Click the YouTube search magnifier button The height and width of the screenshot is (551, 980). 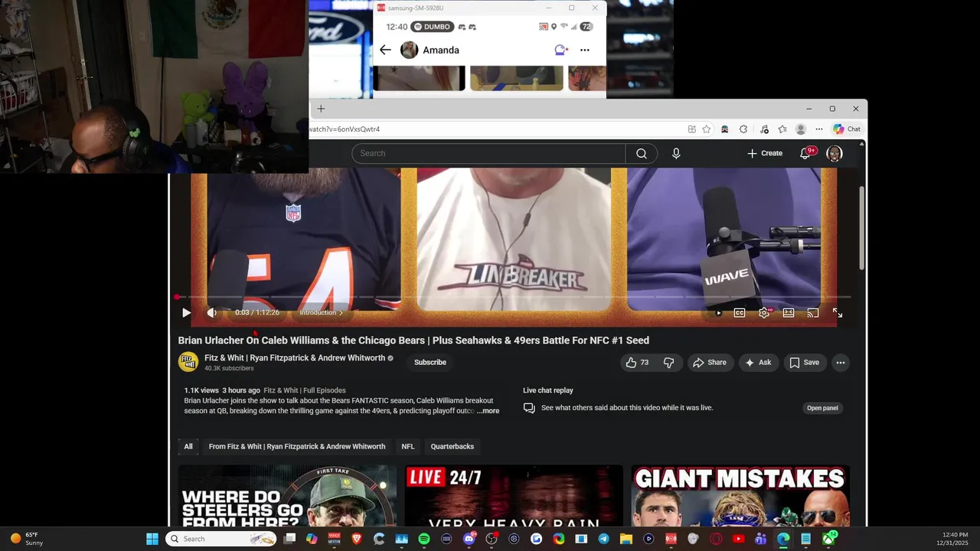tap(642, 153)
